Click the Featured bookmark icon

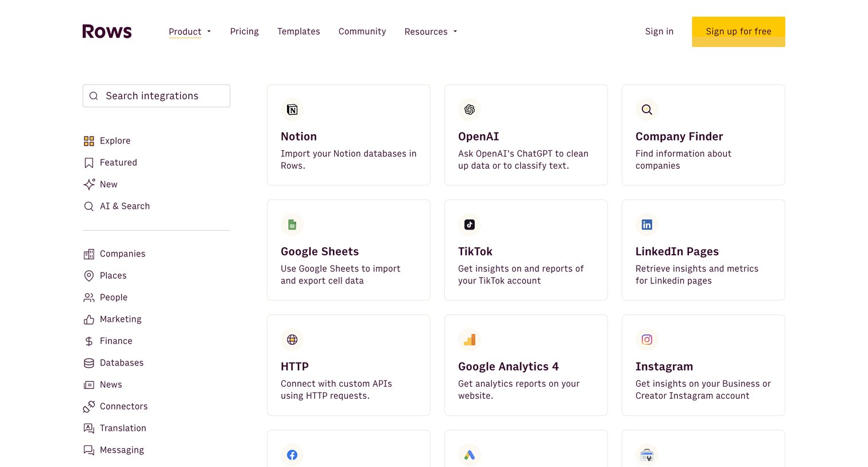point(89,163)
